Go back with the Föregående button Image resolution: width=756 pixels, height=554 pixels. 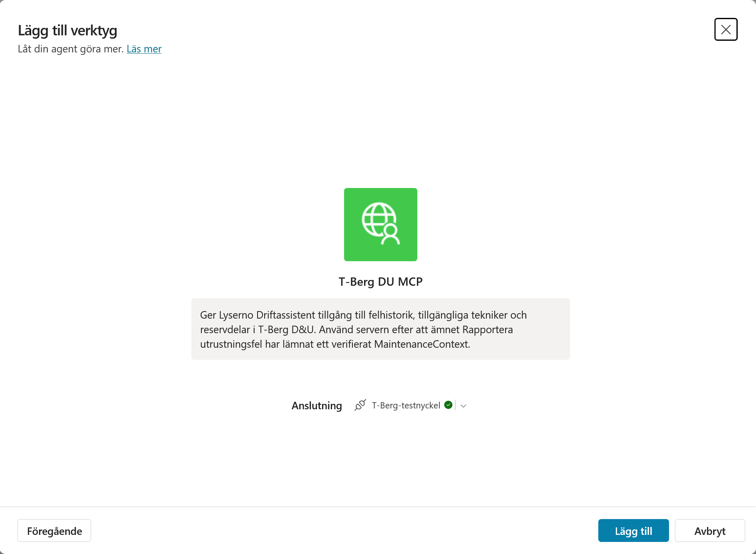point(55,531)
